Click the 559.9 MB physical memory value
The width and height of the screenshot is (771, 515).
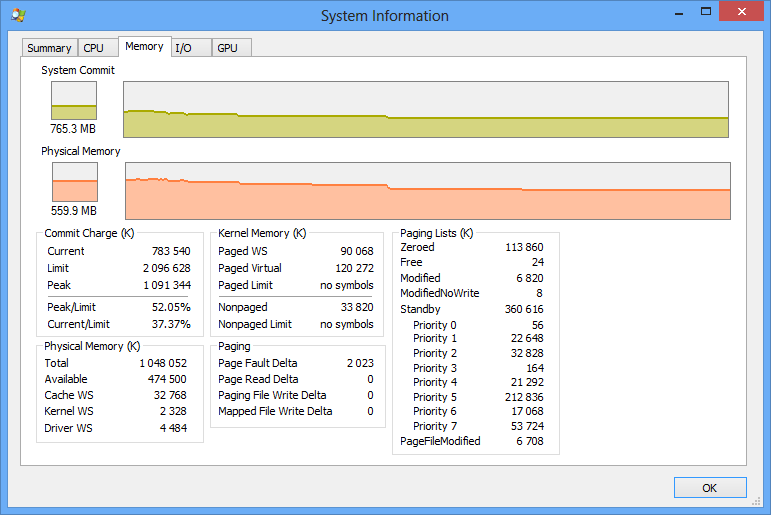[x=74, y=211]
